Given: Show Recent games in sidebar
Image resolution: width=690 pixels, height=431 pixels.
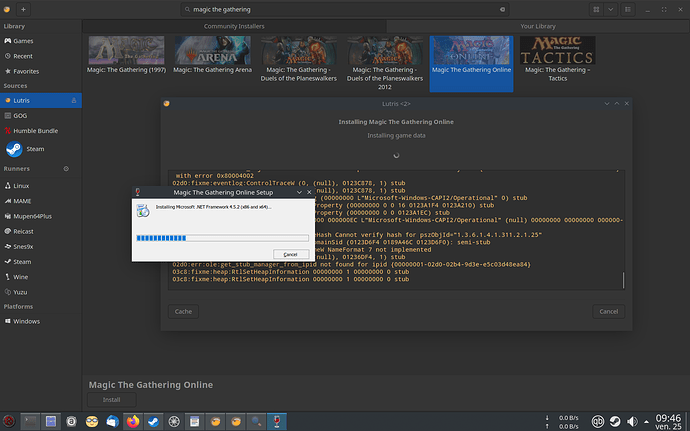Looking at the screenshot, I should pyautogui.click(x=40, y=56).
